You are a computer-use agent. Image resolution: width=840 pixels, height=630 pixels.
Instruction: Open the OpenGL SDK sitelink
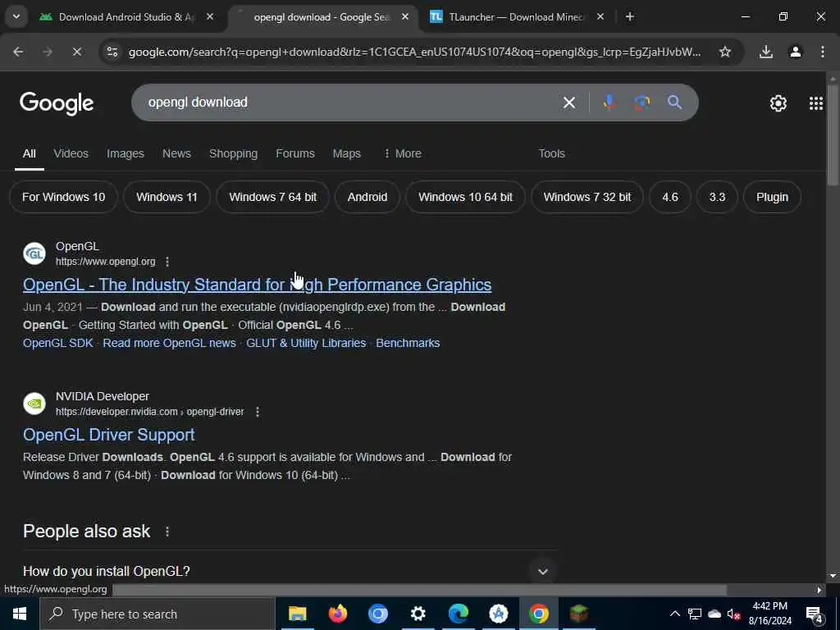(x=58, y=343)
